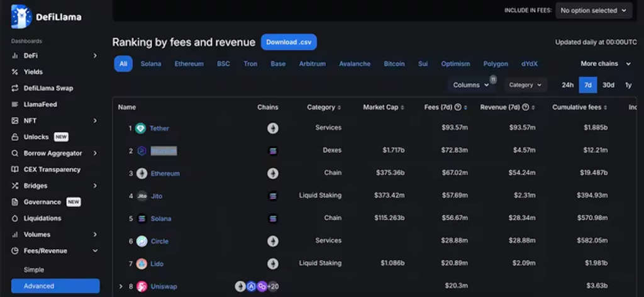Screen dimensions: 644x297
Task: Expand the Bridges sidebar submenu
Action: (95, 186)
